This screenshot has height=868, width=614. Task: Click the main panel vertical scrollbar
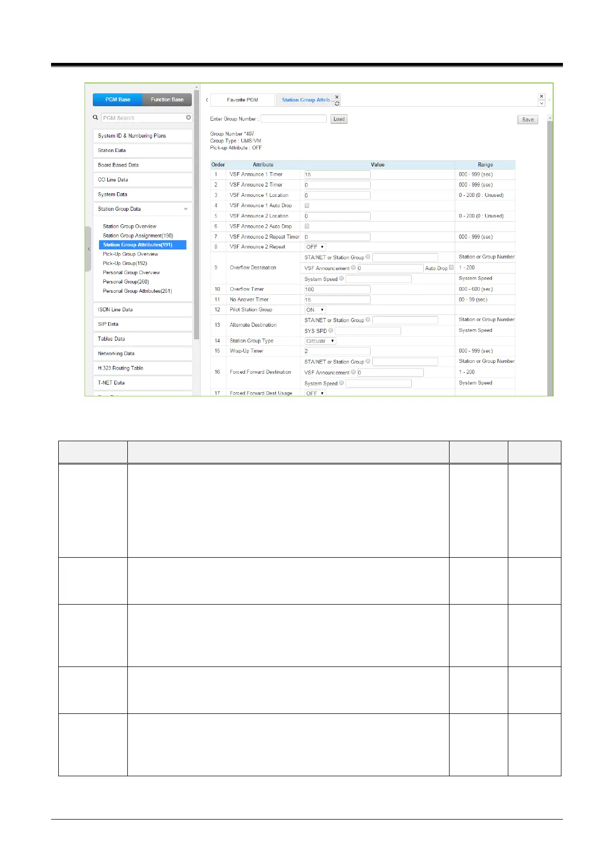click(x=550, y=259)
